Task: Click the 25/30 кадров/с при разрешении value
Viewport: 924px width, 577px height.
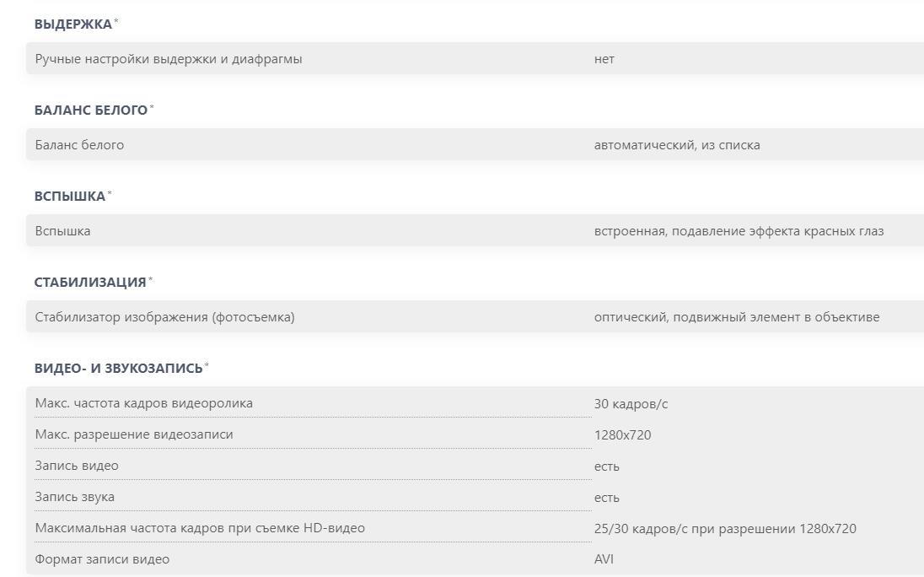Action: (x=725, y=529)
